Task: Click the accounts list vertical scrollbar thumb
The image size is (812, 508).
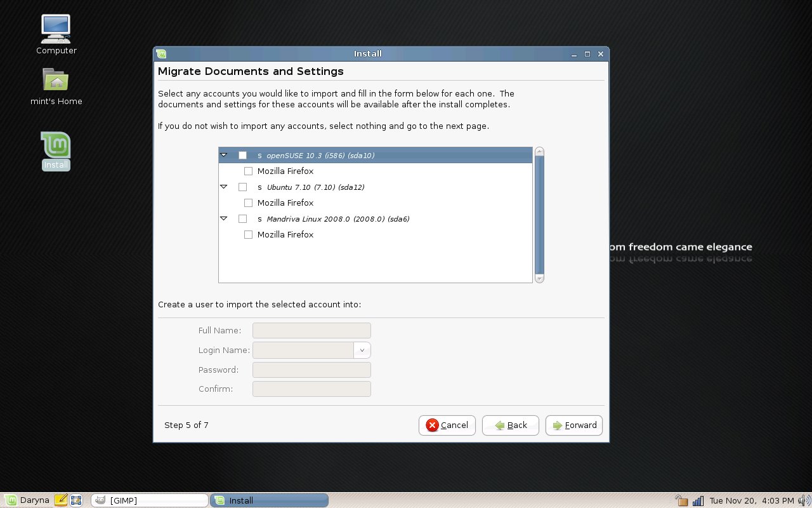Action: (539, 215)
